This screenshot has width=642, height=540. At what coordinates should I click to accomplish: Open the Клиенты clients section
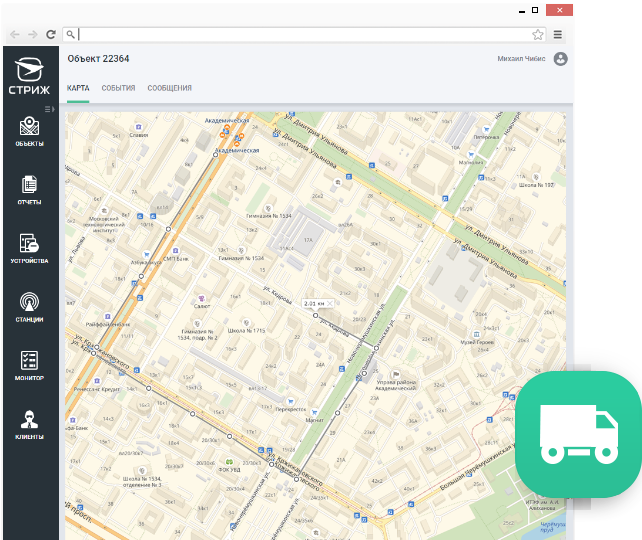(30, 424)
